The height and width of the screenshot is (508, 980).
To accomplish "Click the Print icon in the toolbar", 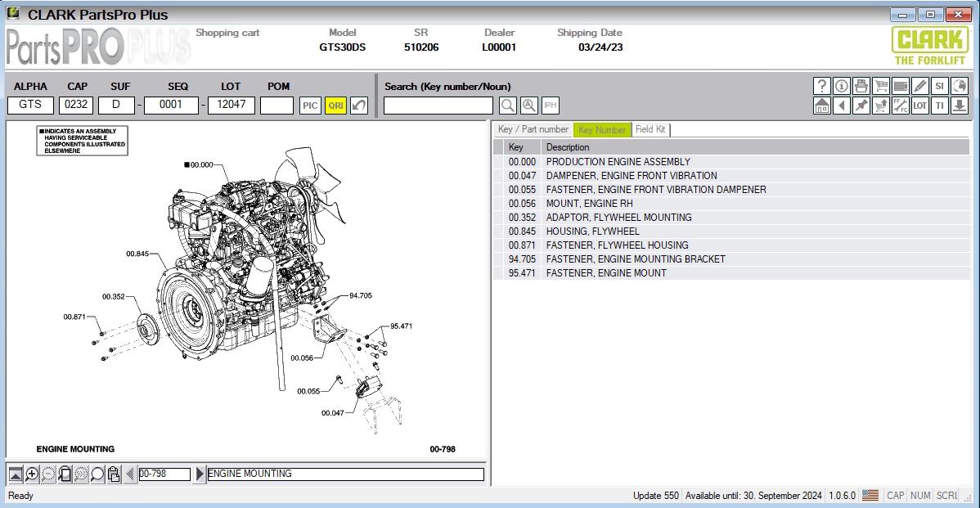I will coord(861,86).
